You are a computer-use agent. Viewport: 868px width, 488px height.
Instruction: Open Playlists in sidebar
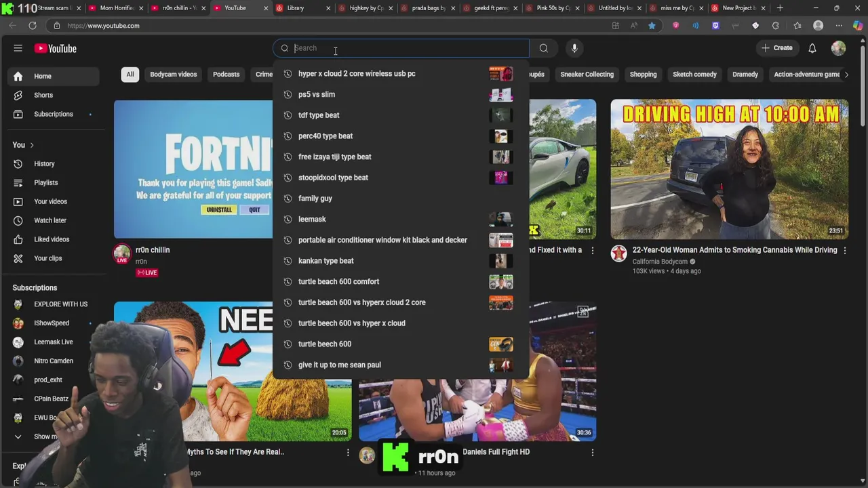point(54,182)
